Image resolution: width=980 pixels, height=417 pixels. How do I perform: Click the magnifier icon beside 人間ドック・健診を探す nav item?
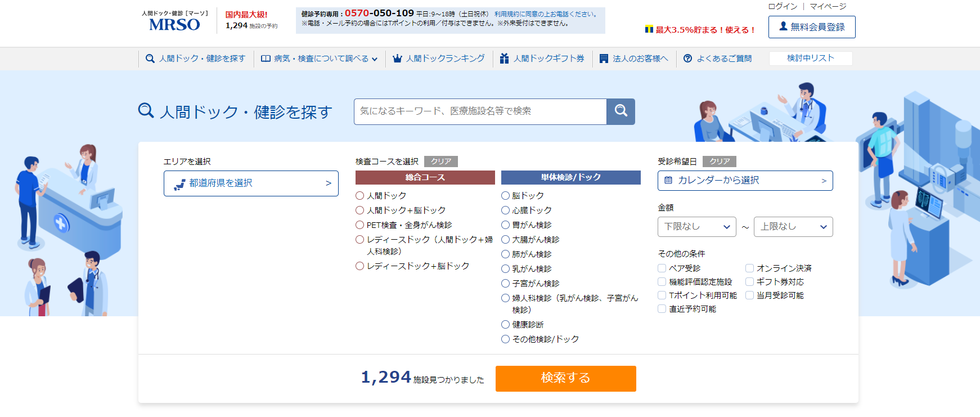pyautogui.click(x=150, y=59)
